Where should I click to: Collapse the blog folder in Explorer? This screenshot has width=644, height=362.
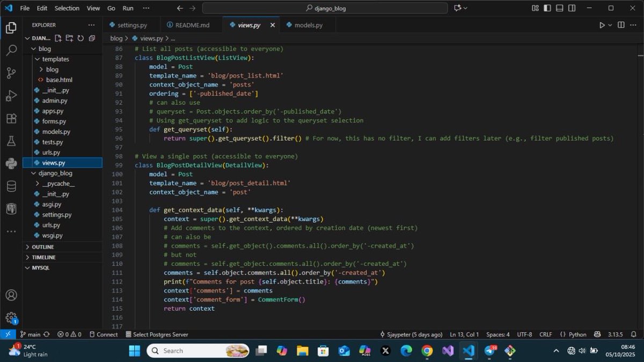[33, 49]
